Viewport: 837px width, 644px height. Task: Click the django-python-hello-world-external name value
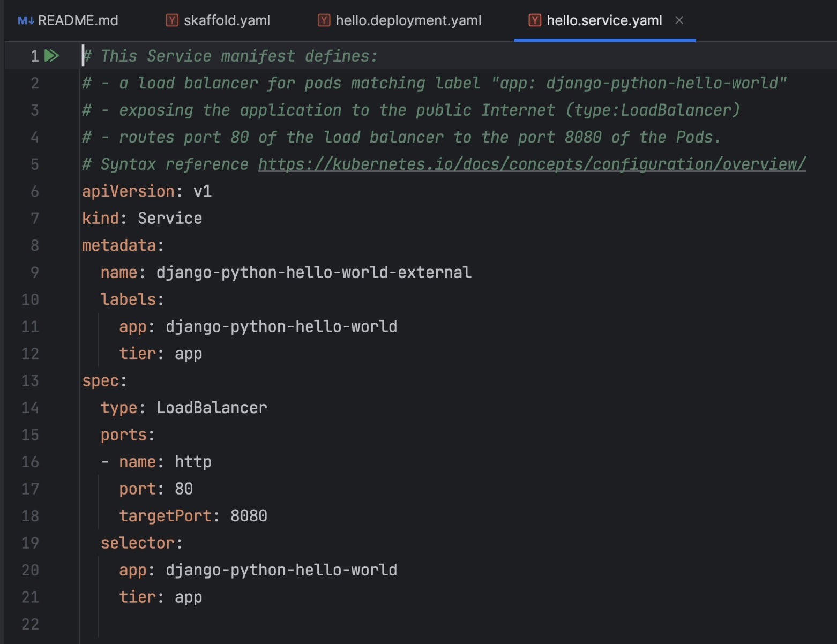pos(313,273)
